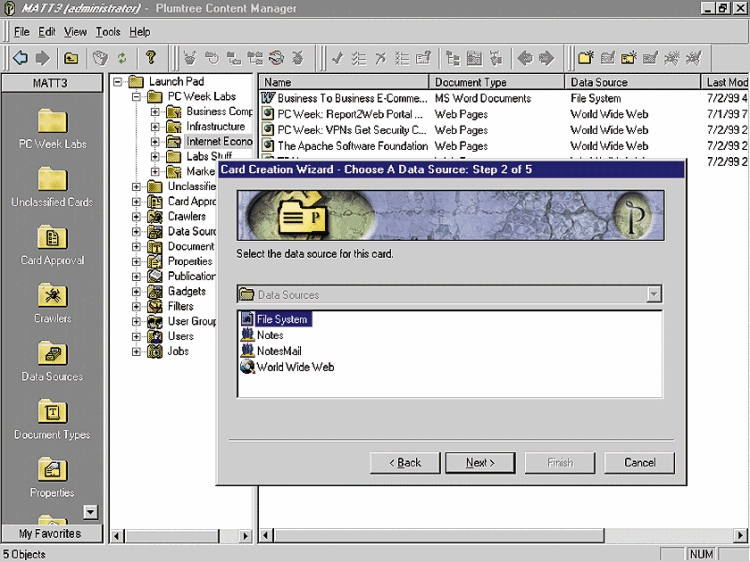Screen dimensions: 750x562
Task: Click the yellow question mark Help icon
Action: [x=151, y=57]
